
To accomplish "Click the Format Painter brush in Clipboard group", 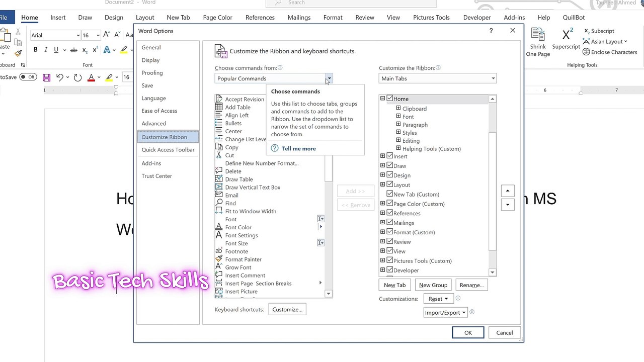I will tap(18, 53).
